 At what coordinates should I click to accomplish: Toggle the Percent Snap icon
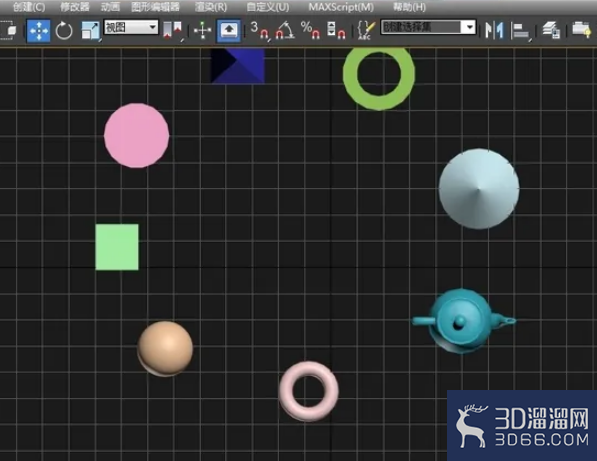coord(310,30)
